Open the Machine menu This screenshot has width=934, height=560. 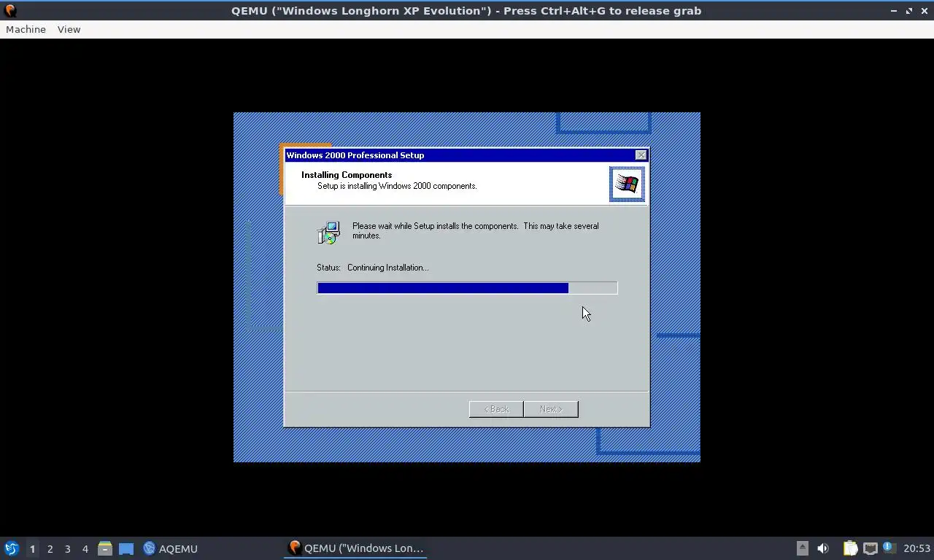pos(26,29)
